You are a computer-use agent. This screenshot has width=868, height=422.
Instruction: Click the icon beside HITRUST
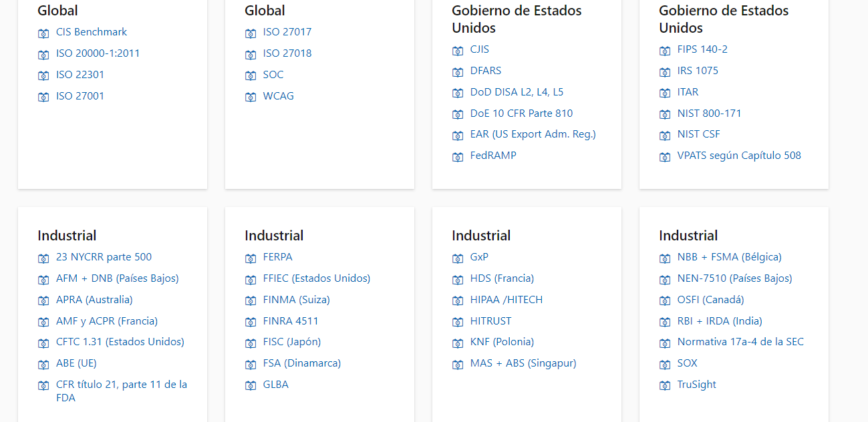click(458, 323)
